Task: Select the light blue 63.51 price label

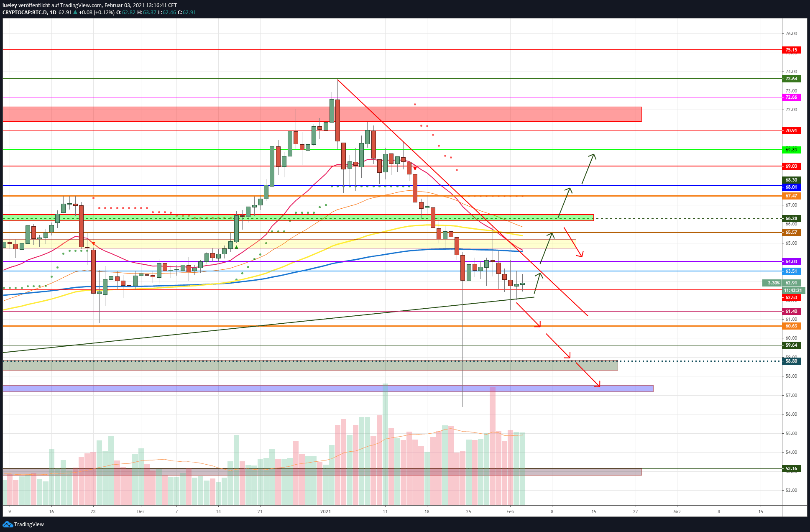Action: [791, 271]
